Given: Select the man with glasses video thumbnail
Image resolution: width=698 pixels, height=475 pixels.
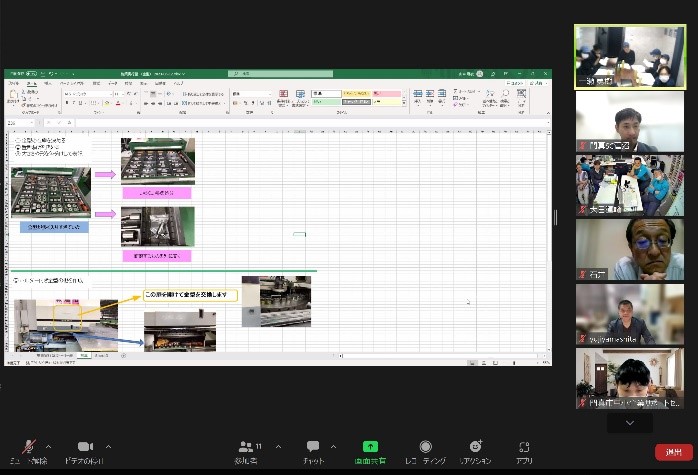Looking at the screenshot, I should click(x=630, y=249).
